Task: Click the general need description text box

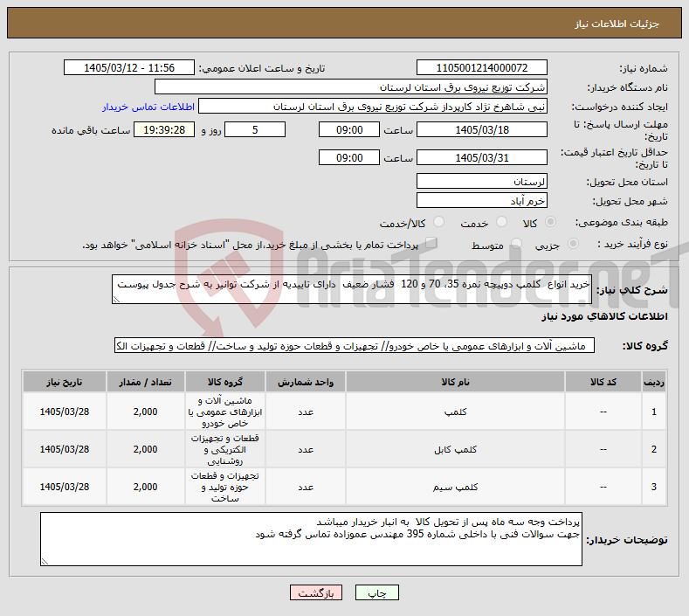Action: [x=352, y=289]
